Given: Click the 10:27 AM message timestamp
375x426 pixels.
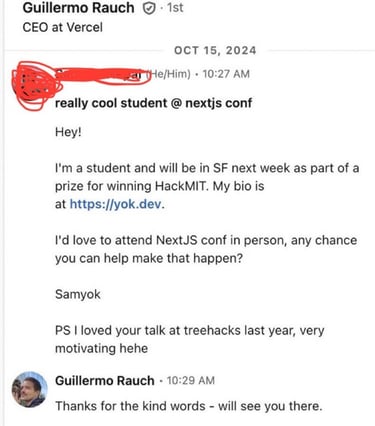Looking at the screenshot, I should tap(226, 74).
